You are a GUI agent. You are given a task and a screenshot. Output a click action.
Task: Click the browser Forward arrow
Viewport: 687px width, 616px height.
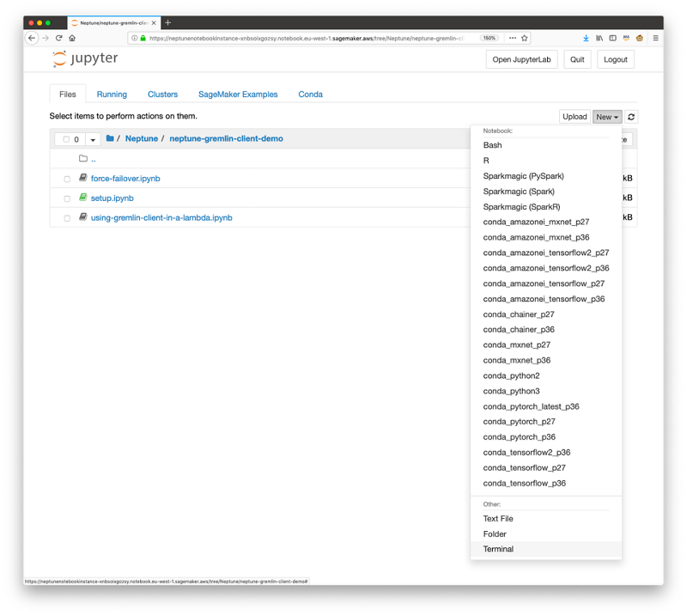tap(46, 38)
